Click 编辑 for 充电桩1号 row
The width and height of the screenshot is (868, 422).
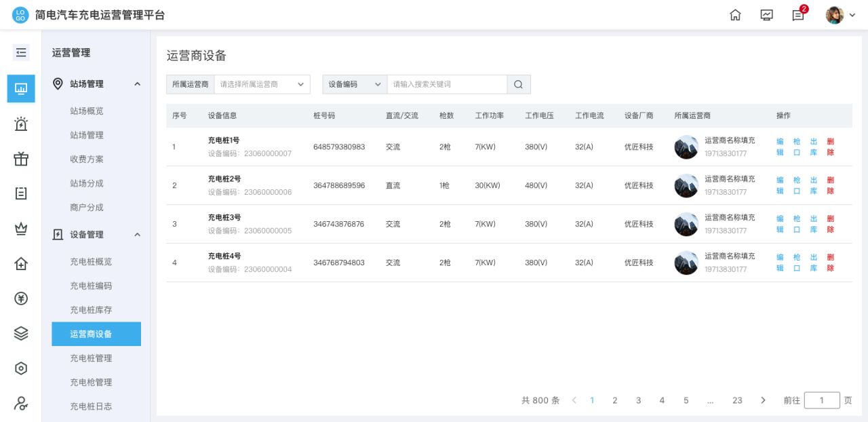[x=780, y=147]
